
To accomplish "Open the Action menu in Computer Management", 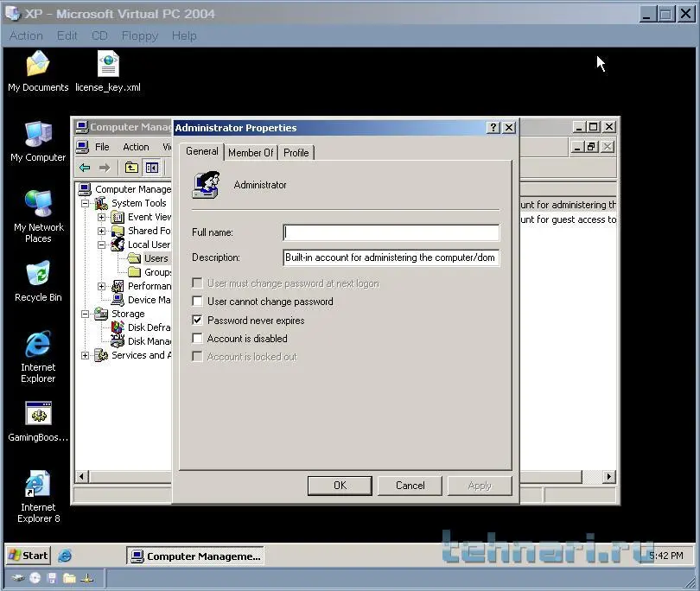I will (136, 147).
